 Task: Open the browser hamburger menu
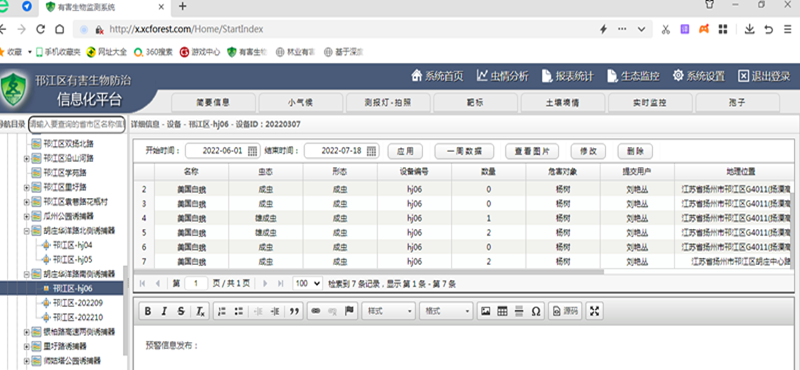tap(788, 29)
